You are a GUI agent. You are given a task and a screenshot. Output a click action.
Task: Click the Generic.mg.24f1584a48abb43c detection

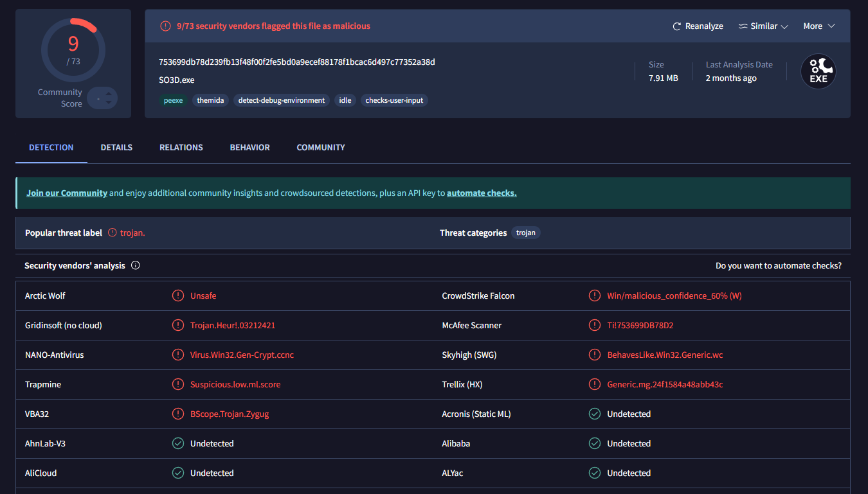(x=665, y=384)
